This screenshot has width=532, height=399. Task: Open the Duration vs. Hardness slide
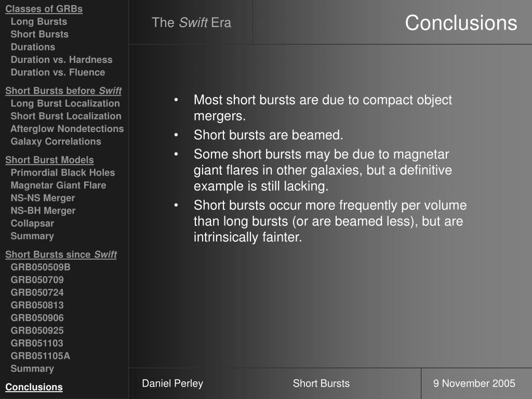click(61, 59)
